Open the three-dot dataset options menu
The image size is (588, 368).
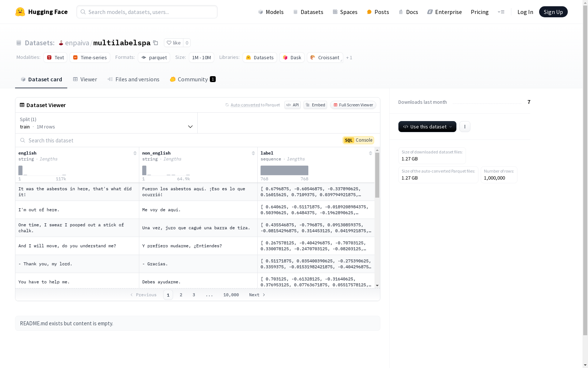(465, 127)
